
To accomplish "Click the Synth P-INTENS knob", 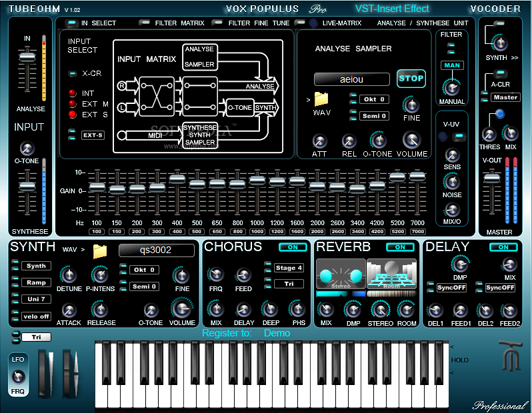I will pos(100,275).
